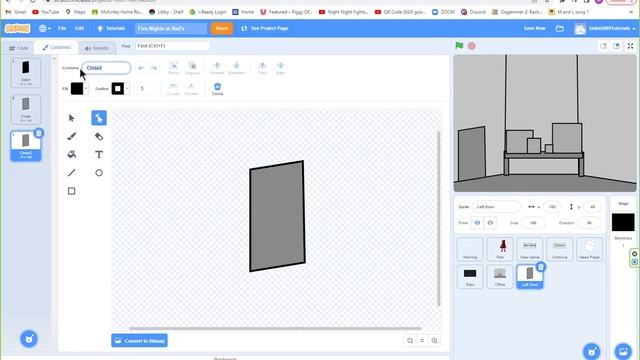Screen dimensions: 640x360
Task: Open Tutorials
Action: (111, 28)
